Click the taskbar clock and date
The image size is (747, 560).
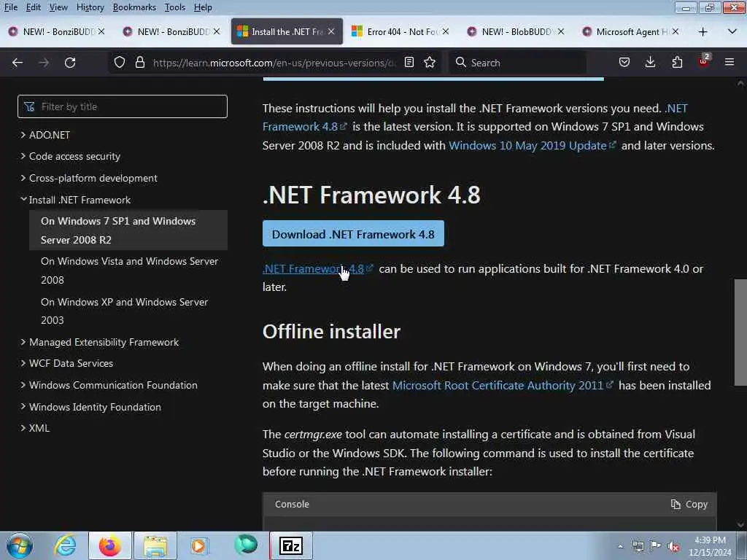click(x=709, y=546)
